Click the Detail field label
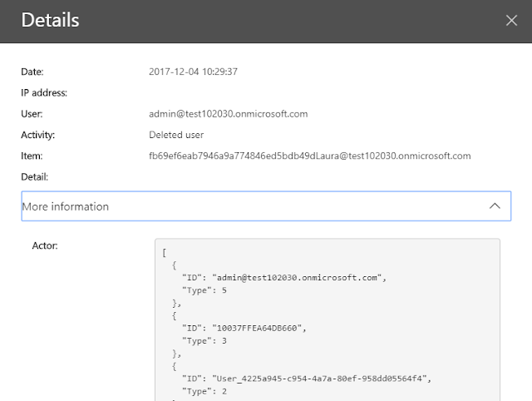Image resolution: width=532 pixels, height=401 pixels. [35, 176]
